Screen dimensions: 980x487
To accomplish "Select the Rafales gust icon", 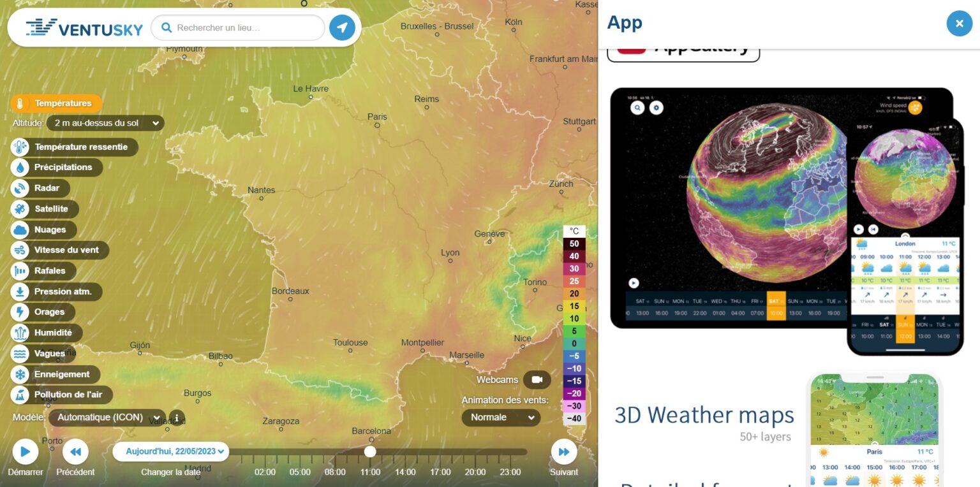I will [20, 271].
